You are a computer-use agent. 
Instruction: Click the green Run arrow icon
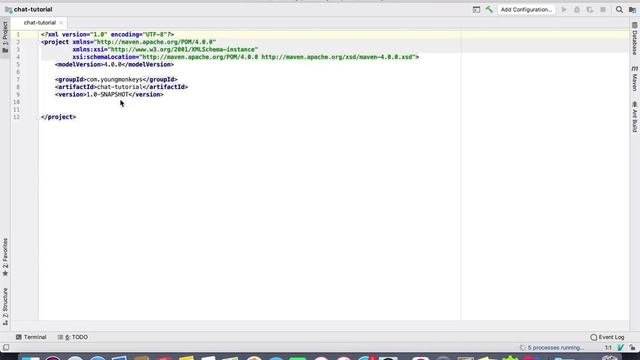(x=564, y=9)
